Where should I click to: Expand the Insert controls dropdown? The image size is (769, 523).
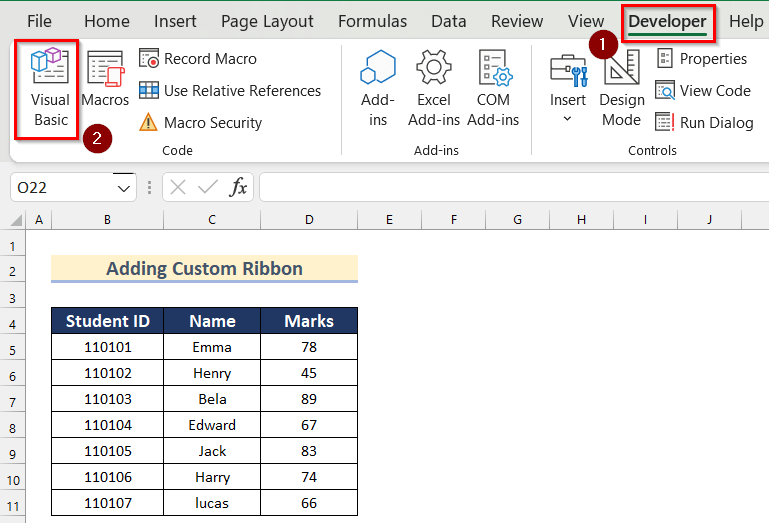567,119
